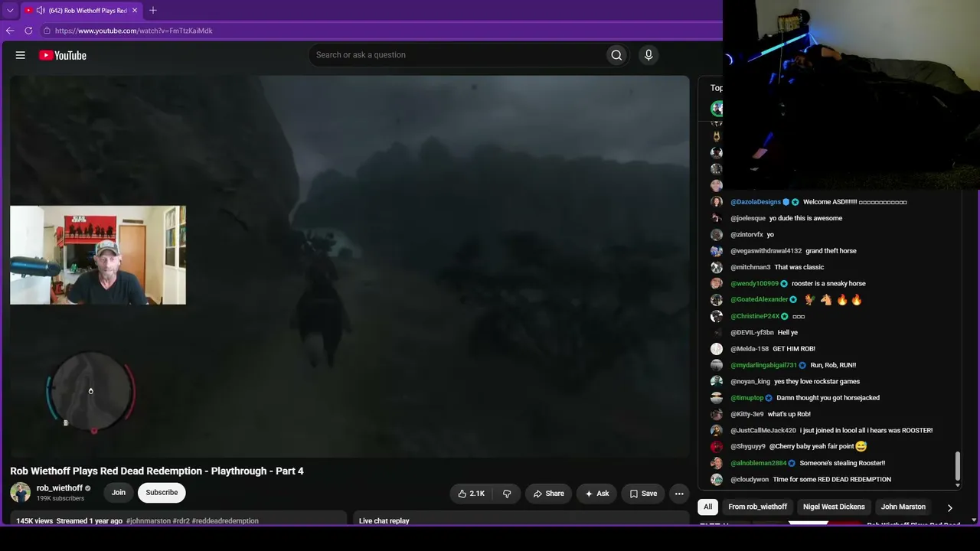Image resolution: width=980 pixels, height=551 pixels.
Task: Go back with browser back arrow
Action: pyautogui.click(x=10, y=31)
